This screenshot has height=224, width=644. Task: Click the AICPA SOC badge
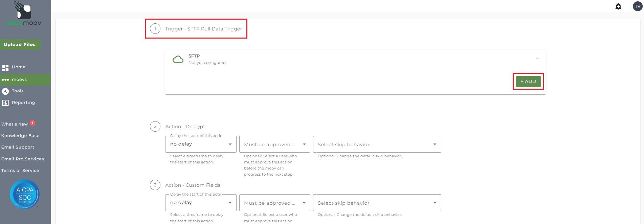tap(25, 194)
